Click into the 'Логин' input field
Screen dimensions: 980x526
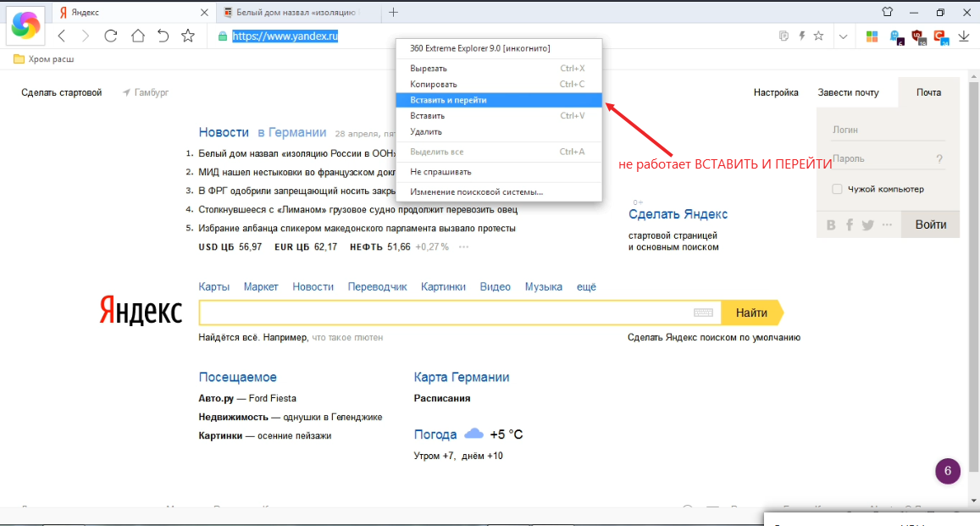tap(887, 130)
